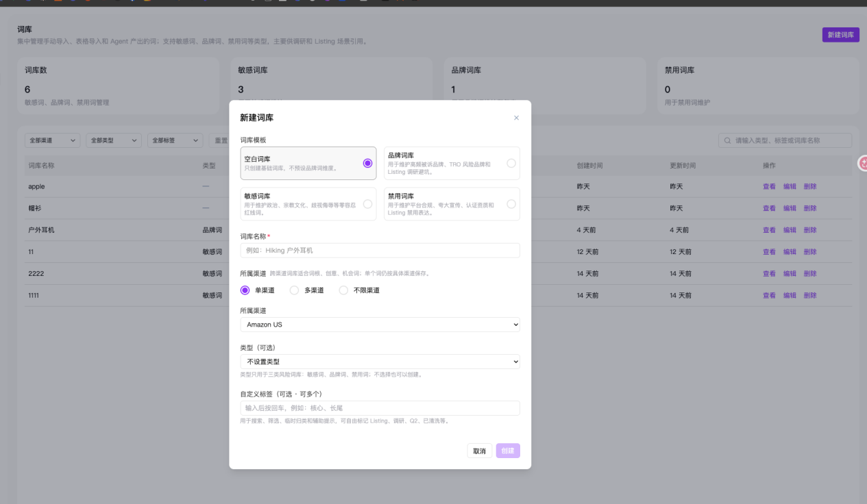
Task: Edit the apple row via 编辑
Action: click(790, 186)
